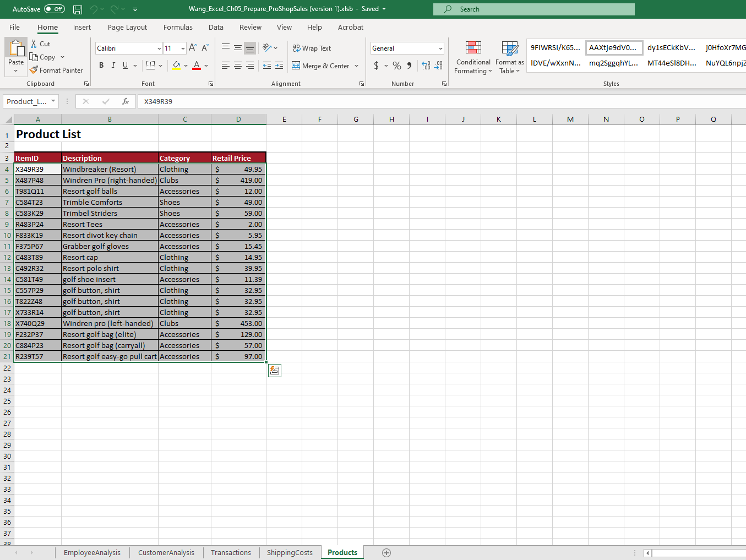
Task: Toggle bold formatting
Action: [x=101, y=66]
